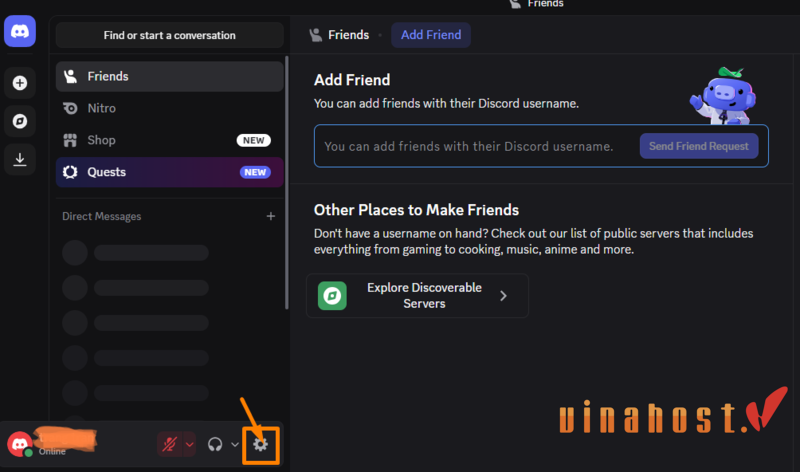The width and height of the screenshot is (800, 472).
Task: Open User Settings gear icon
Action: pos(261,444)
